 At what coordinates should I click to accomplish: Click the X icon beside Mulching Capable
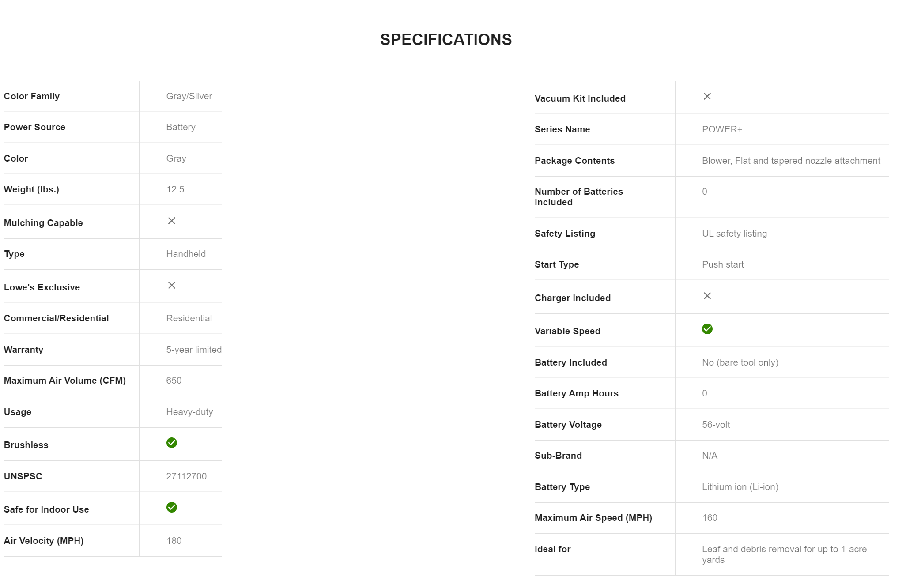click(x=172, y=221)
